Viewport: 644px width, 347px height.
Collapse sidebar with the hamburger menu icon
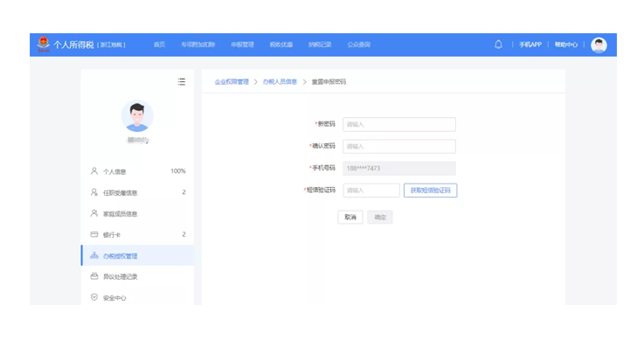click(182, 81)
